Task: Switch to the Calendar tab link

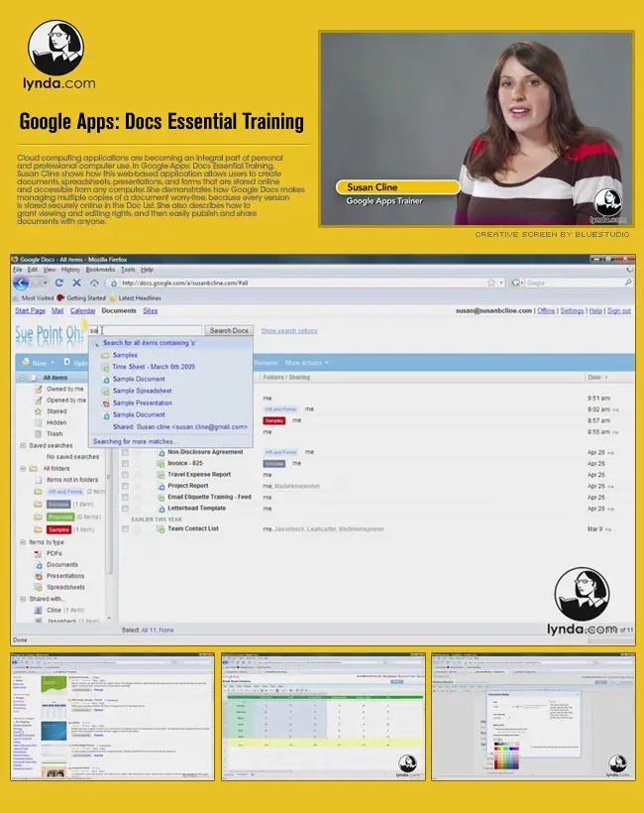Action: pos(83,311)
